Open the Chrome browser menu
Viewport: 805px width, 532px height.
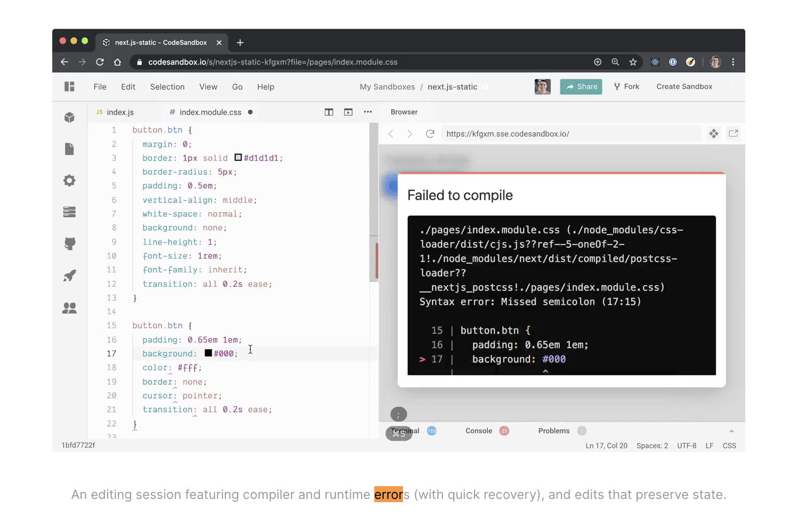pos(734,62)
